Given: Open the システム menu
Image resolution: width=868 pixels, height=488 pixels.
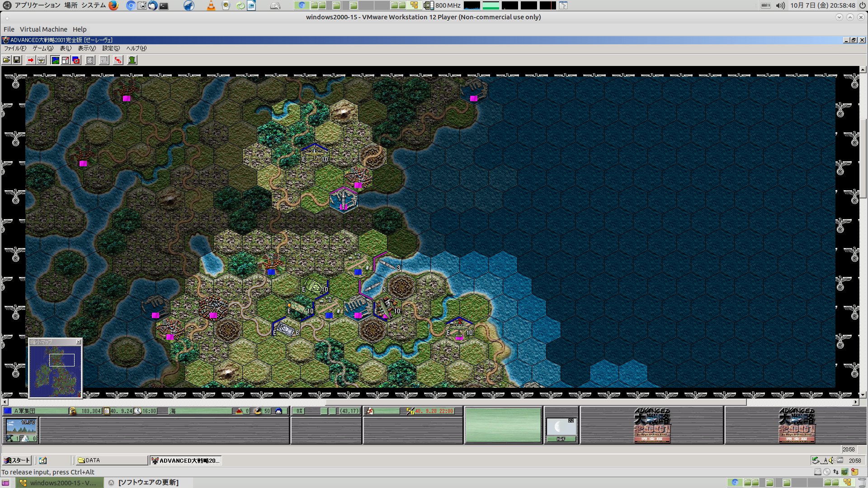Looking at the screenshot, I should [x=94, y=5].
